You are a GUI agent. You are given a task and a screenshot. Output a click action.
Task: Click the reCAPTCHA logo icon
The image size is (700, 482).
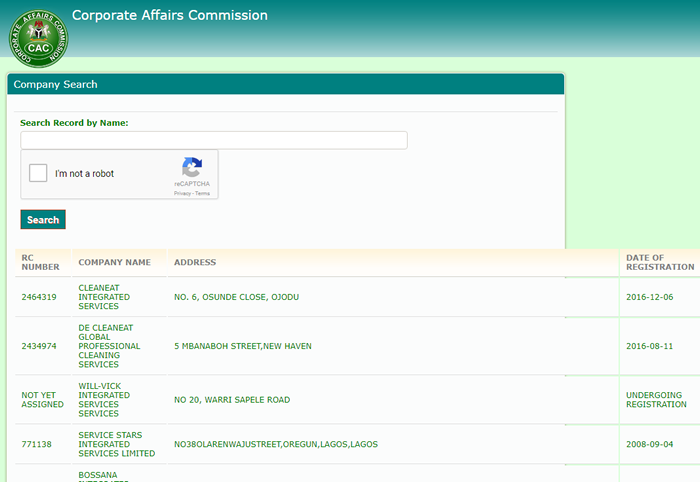192,167
